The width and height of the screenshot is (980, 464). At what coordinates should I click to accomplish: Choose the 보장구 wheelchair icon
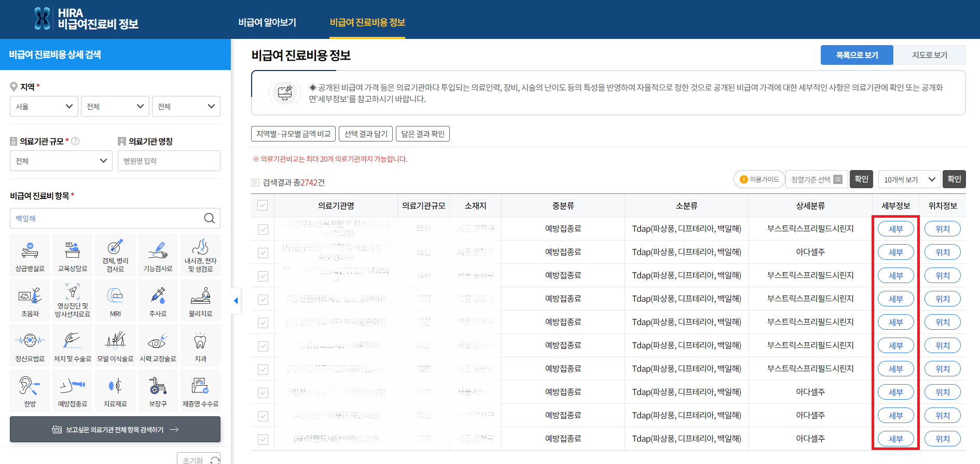click(158, 390)
